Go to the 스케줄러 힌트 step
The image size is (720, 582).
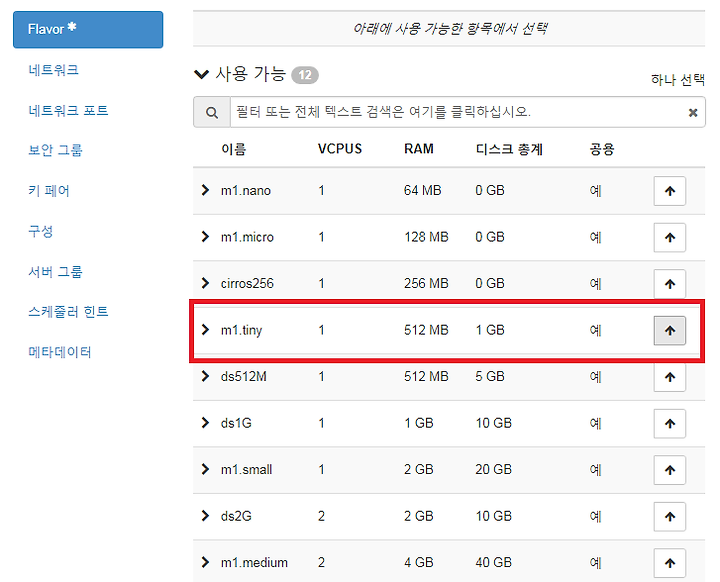pos(68,312)
